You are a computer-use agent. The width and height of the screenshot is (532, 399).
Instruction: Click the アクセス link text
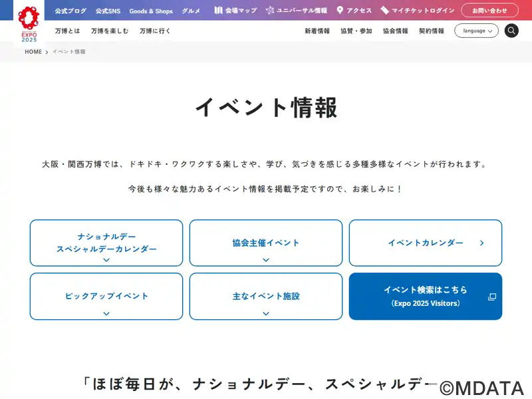(x=359, y=11)
